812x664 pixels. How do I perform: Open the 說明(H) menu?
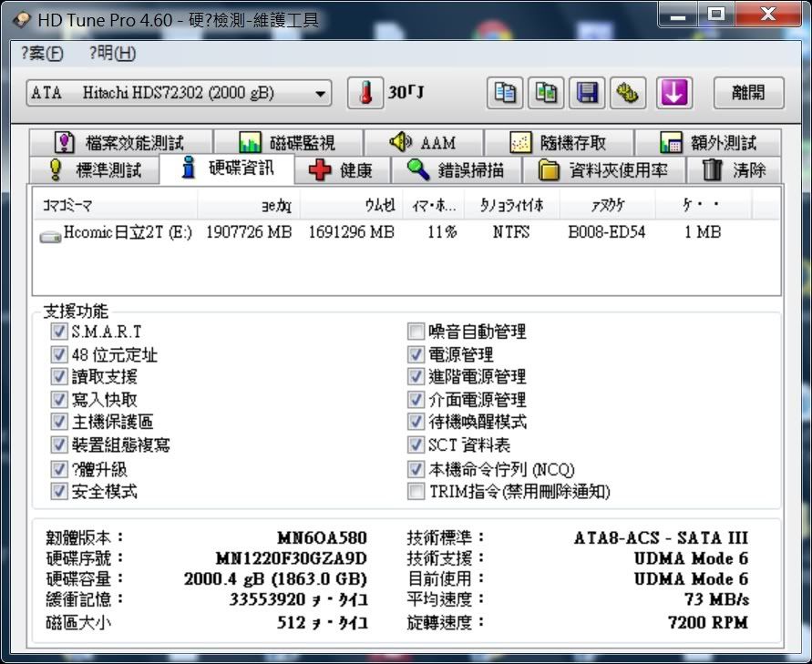point(112,54)
